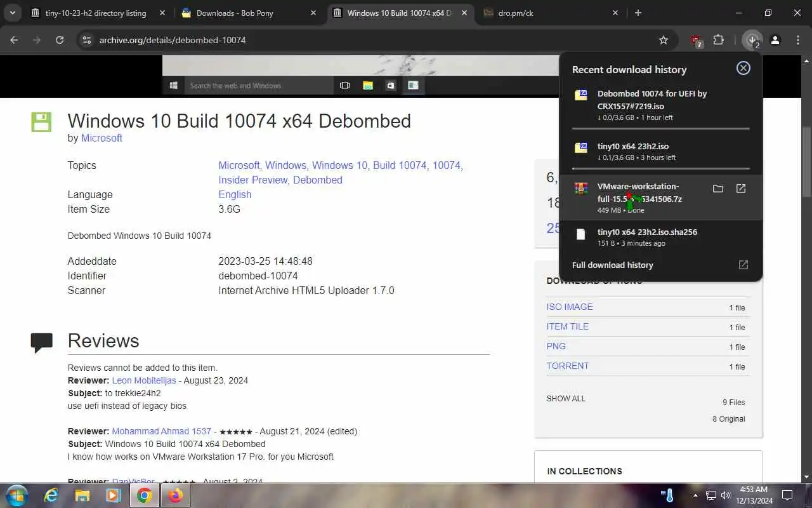Open the Microsoft, topic link
Image resolution: width=812 pixels, height=508 pixels.
coord(239,165)
